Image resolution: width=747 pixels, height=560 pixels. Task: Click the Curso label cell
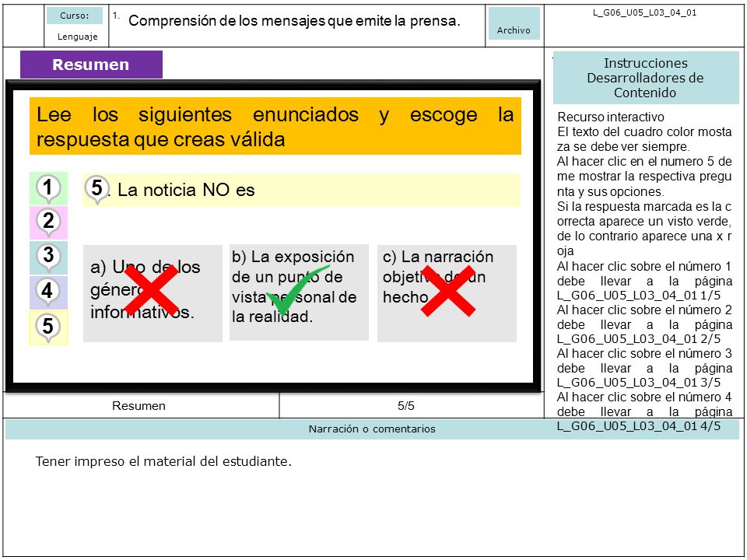click(75, 16)
